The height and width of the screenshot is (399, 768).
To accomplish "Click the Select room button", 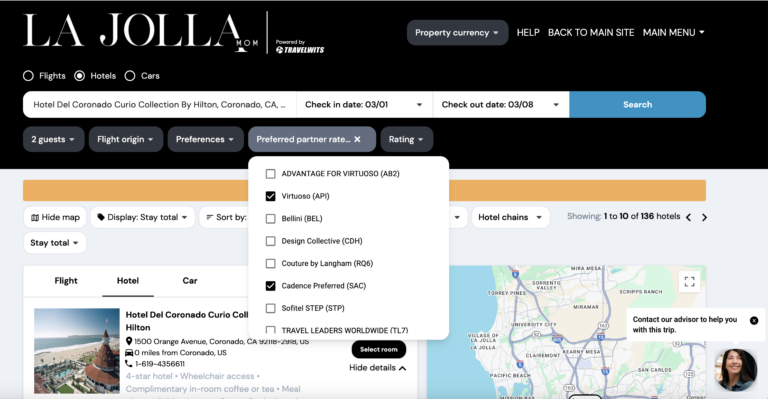I will 379,349.
